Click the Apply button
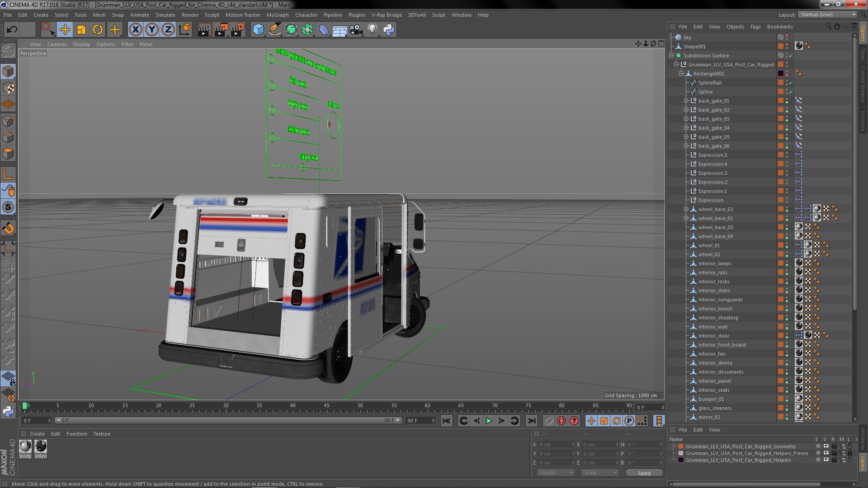Image resolution: width=868 pixels, height=488 pixels. point(644,473)
